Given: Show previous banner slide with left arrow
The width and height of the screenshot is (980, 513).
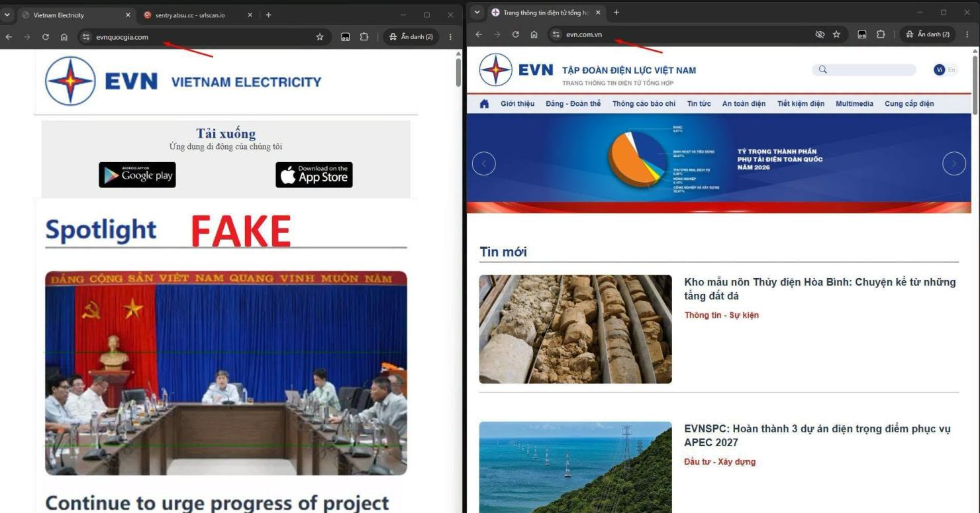Looking at the screenshot, I should pos(483,163).
